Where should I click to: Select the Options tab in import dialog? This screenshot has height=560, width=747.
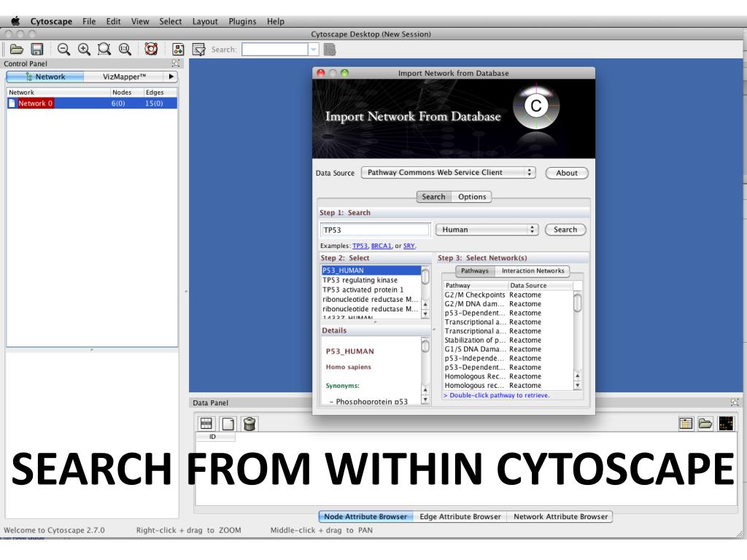point(472,197)
